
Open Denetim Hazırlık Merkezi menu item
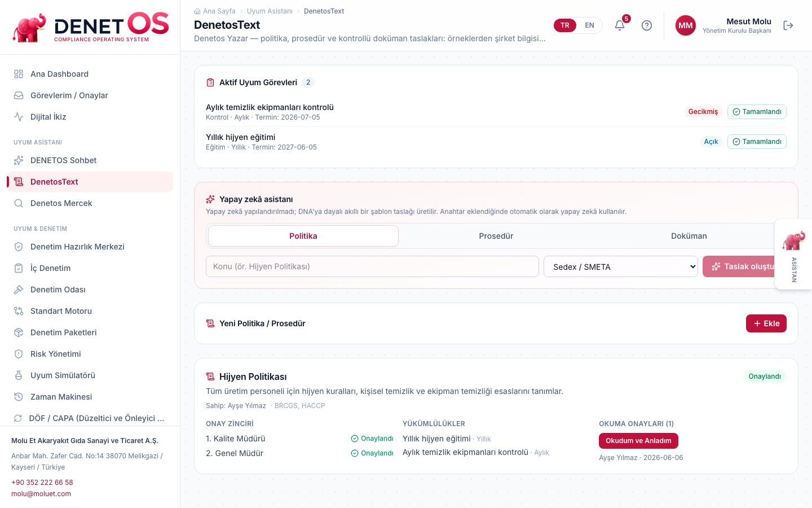pyautogui.click(x=90, y=247)
